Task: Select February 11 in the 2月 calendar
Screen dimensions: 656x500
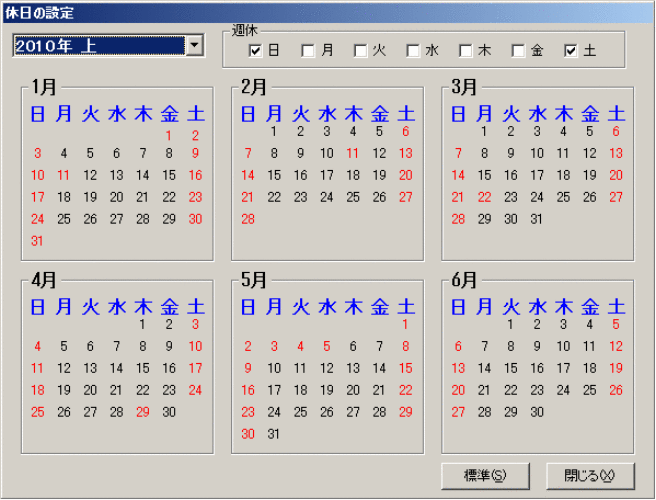Action: point(352,153)
